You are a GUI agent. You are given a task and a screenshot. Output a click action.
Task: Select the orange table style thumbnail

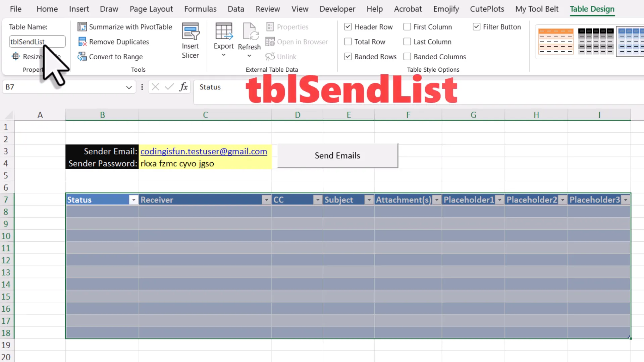point(555,41)
